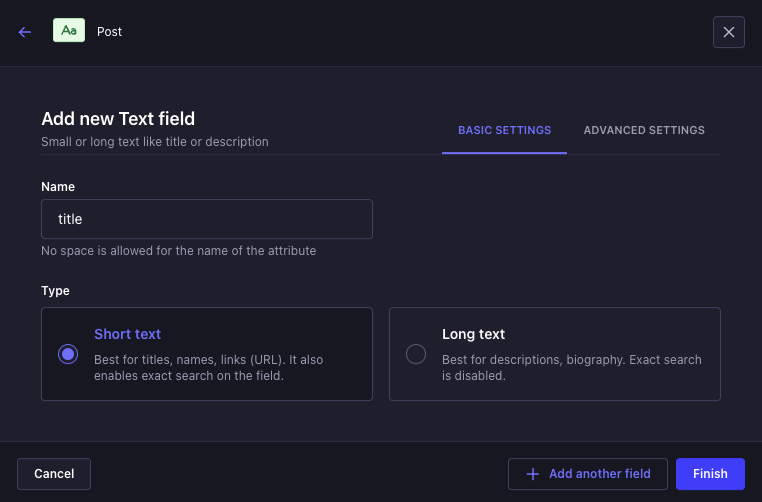Viewport: 762px width, 502px height.
Task: Close the modal with the X icon
Action: pyautogui.click(x=728, y=32)
